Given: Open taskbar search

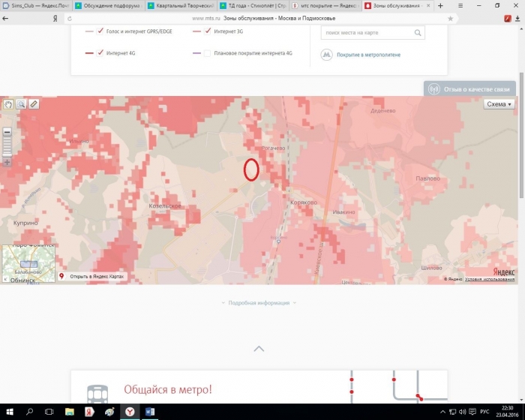Looking at the screenshot, I should point(29,412).
